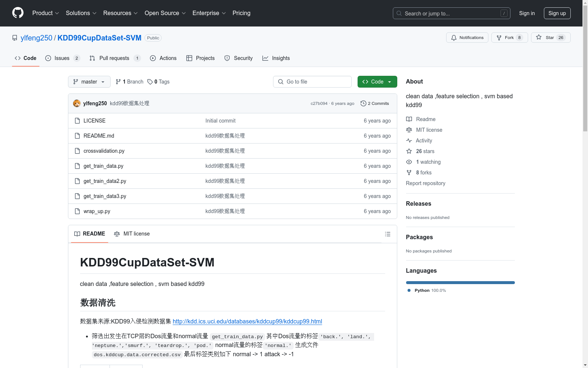
Task: Click the eye icon beside 1 watching
Action: 409,162
